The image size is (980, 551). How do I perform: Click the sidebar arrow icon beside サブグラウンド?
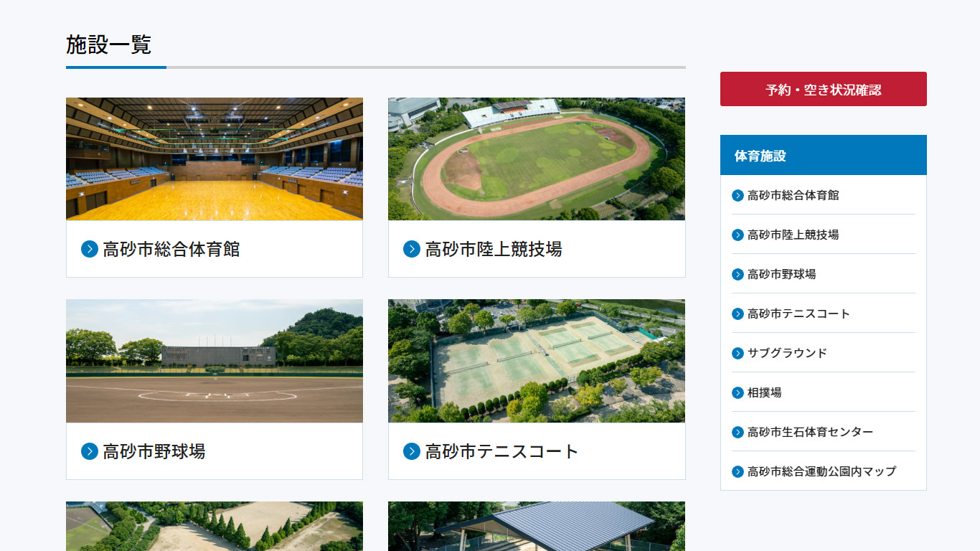tap(738, 353)
